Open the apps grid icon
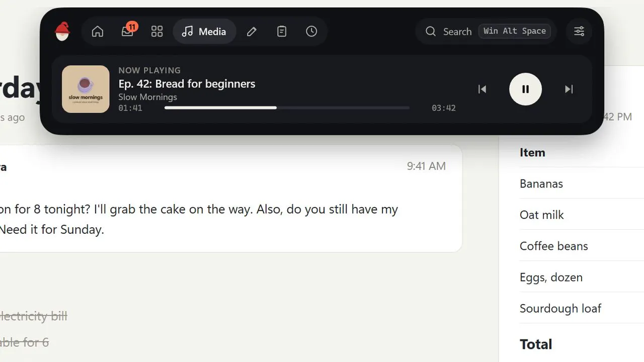The height and width of the screenshot is (362, 644). pyautogui.click(x=157, y=32)
